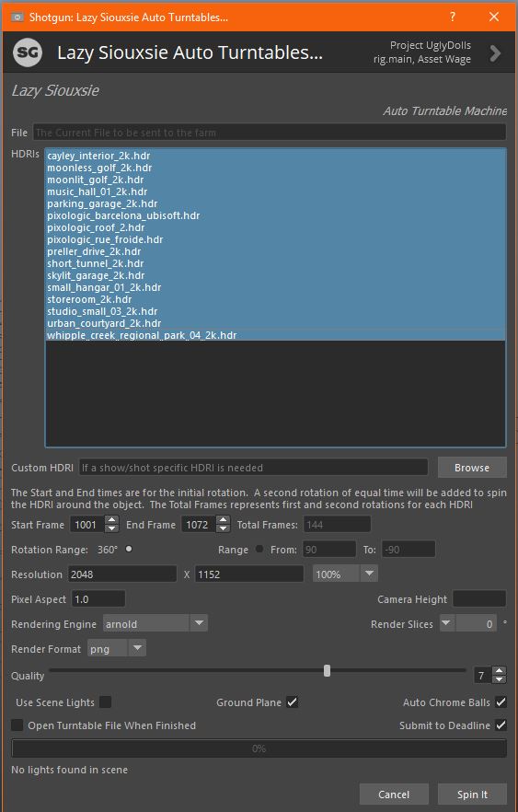Click the Pixel Aspect field

coord(98,598)
